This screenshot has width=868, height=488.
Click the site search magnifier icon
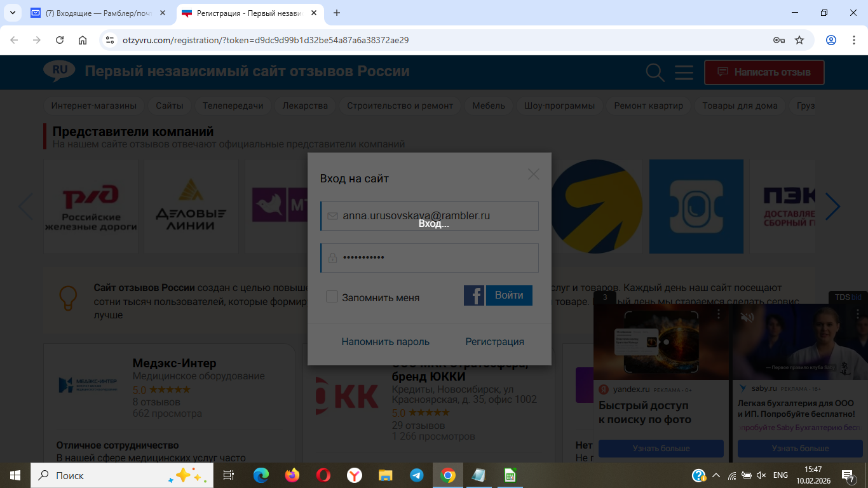pyautogui.click(x=655, y=72)
